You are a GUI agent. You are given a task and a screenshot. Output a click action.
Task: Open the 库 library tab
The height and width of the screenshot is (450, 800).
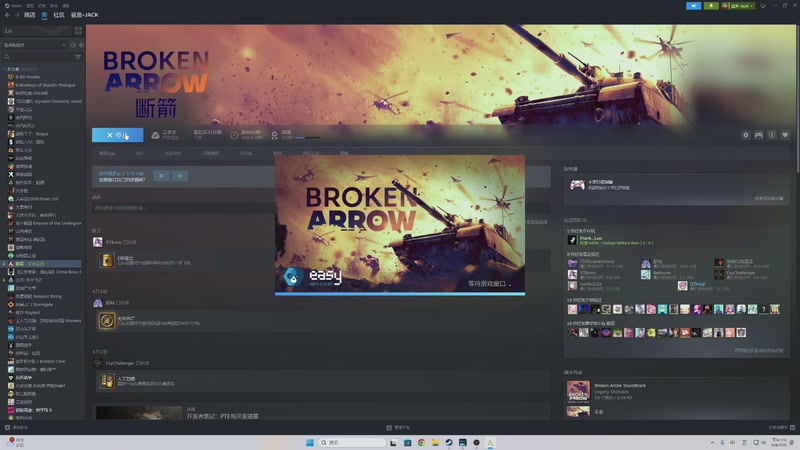click(x=44, y=15)
